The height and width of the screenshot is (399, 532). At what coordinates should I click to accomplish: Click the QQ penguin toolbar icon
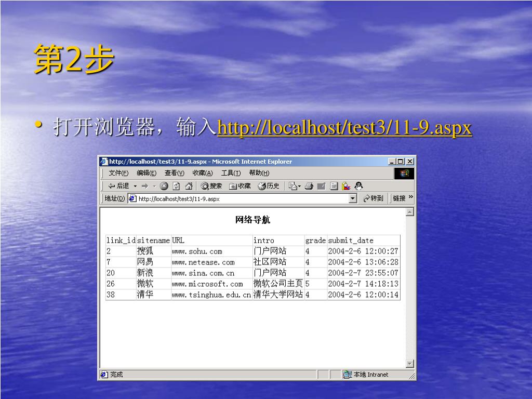pos(358,185)
